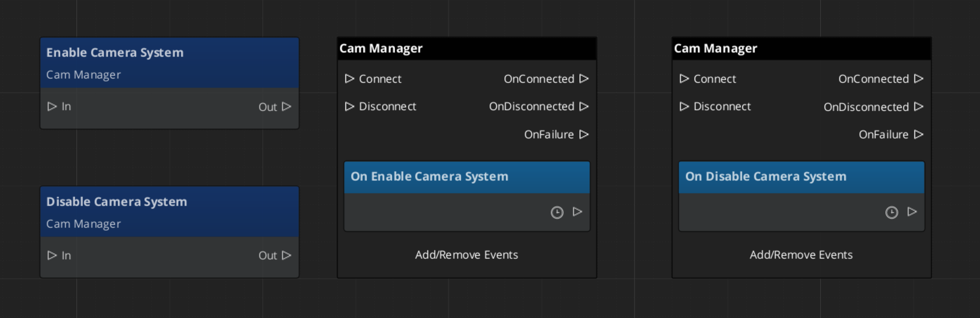Screen dimensions: 980x318
Task: Click Disconnect input port on right Cam Manager
Action: click(x=684, y=106)
